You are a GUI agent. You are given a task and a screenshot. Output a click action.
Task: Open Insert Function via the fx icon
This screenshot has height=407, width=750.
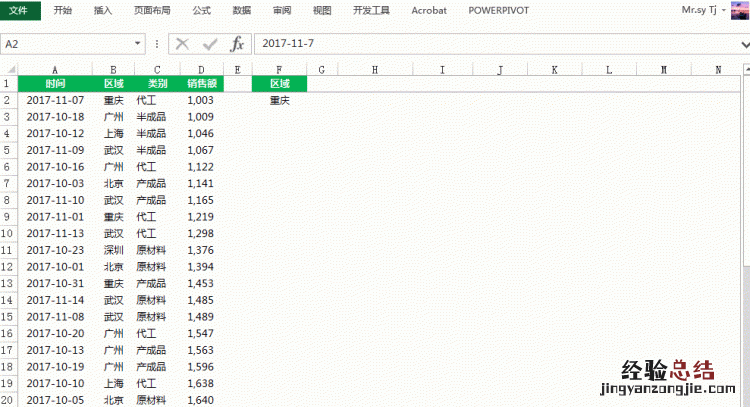point(236,44)
